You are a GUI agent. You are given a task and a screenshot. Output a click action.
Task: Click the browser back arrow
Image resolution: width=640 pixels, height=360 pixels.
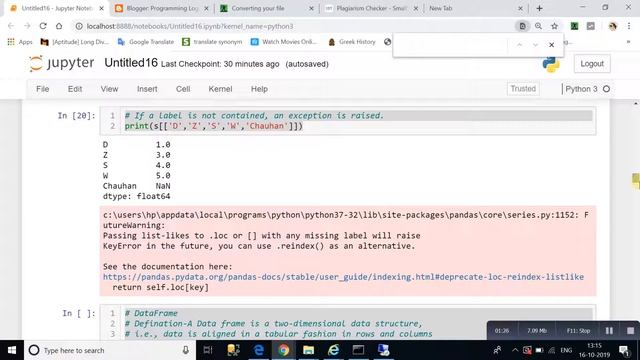coord(11,26)
